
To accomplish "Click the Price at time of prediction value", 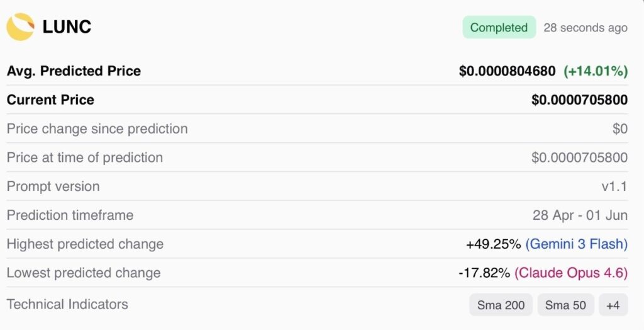I will [x=579, y=157].
